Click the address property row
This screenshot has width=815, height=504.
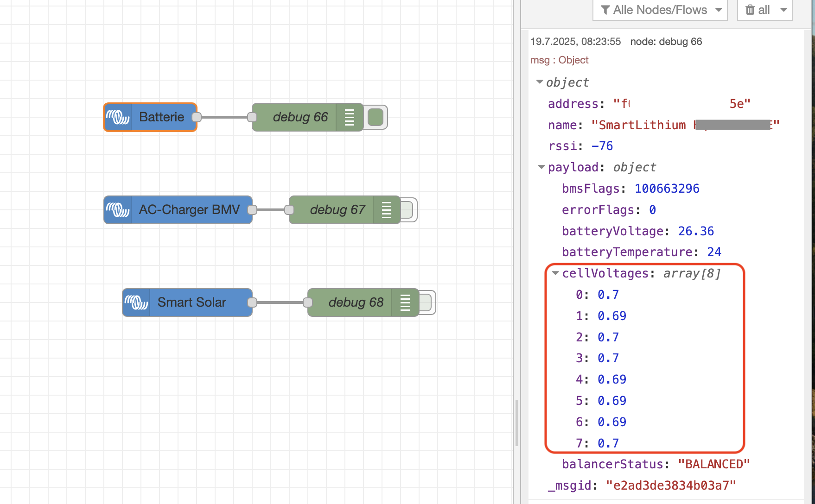click(649, 104)
